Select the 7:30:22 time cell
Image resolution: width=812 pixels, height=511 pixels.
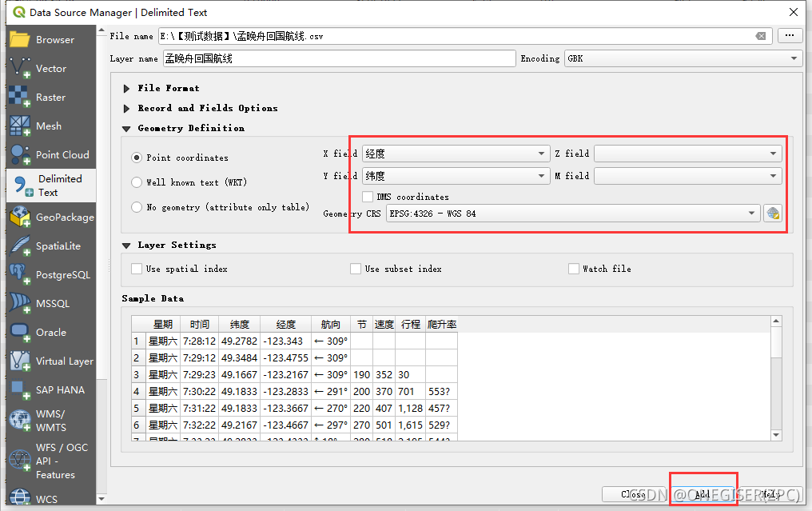(x=199, y=392)
